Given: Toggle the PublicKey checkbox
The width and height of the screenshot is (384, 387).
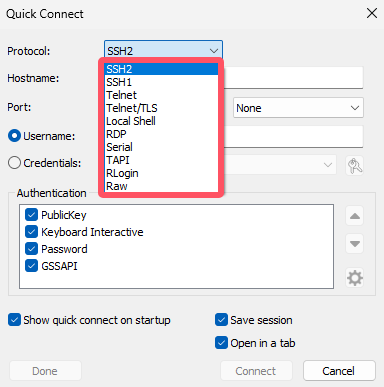Looking at the screenshot, I should pos(31,215).
